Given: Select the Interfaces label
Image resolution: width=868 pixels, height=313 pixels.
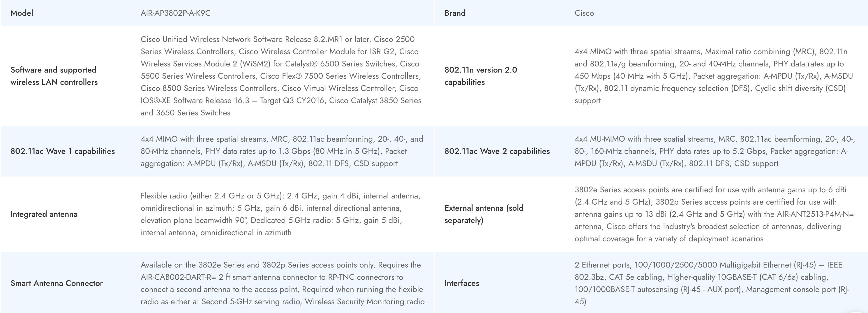Looking at the screenshot, I should tap(462, 283).
